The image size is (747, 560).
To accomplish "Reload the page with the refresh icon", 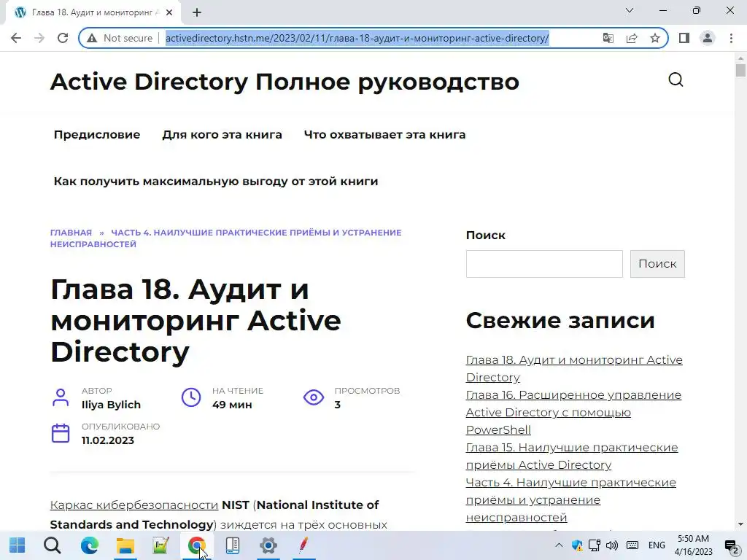I will pyautogui.click(x=63, y=38).
